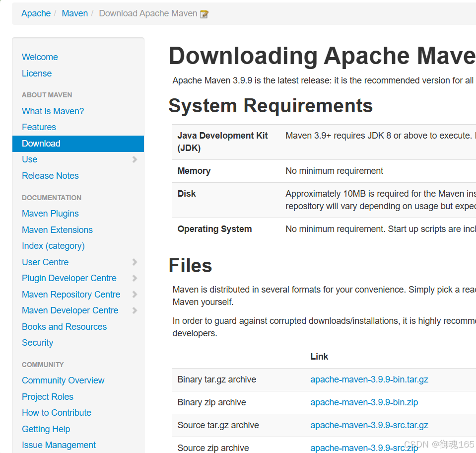
Task: Click the Operating System row label
Action: point(214,229)
